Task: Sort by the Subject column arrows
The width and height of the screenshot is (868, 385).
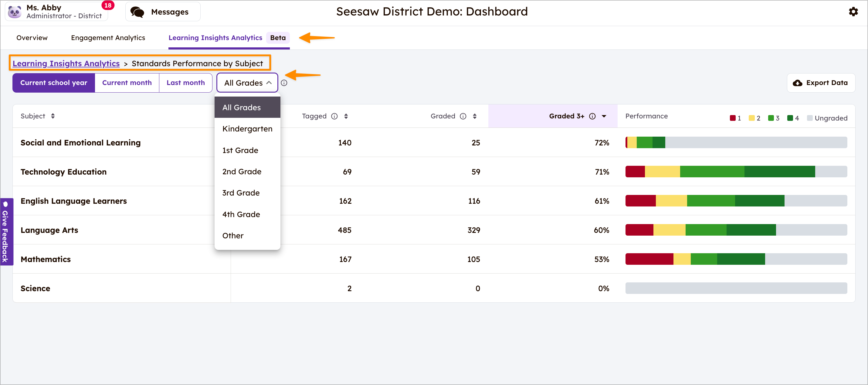Action: [x=53, y=116]
